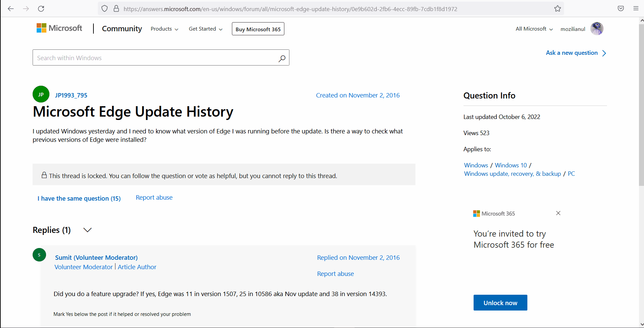Select the Community menu item
Screen dimensions: 644x328
[122, 29]
